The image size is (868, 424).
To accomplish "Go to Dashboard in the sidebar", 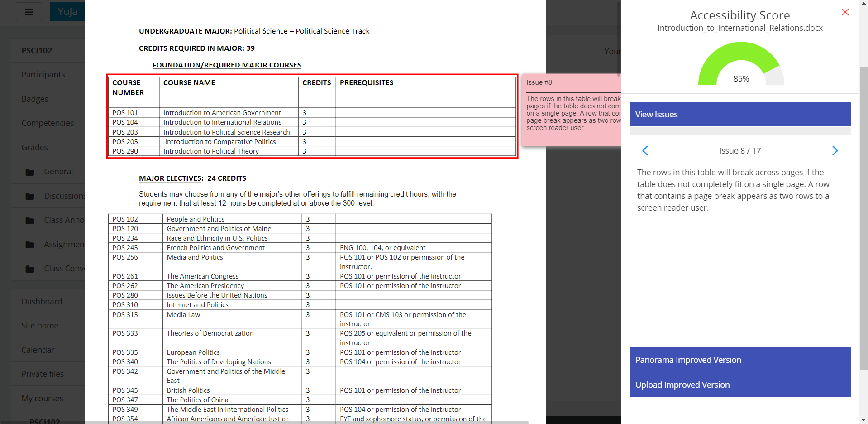I will [42, 301].
